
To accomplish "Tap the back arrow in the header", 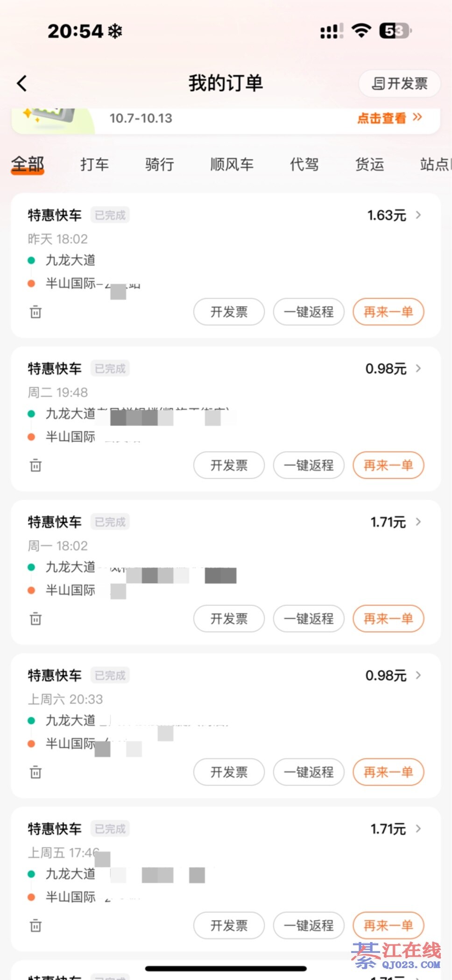I will point(22,84).
